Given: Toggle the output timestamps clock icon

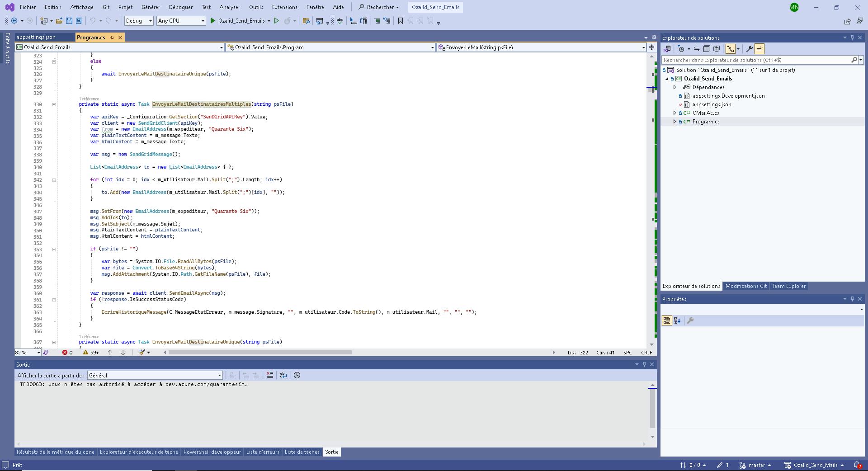Looking at the screenshot, I should click(x=297, y=375).
